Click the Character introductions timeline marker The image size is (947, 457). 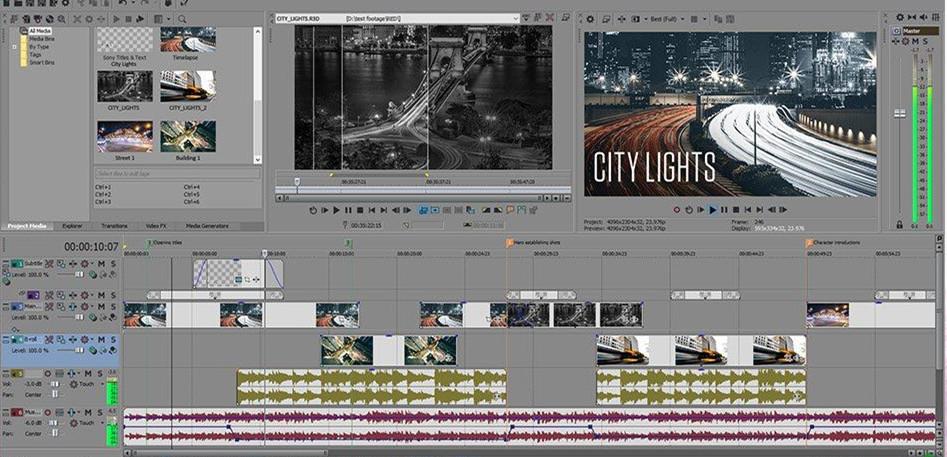[x=810, y=243]
